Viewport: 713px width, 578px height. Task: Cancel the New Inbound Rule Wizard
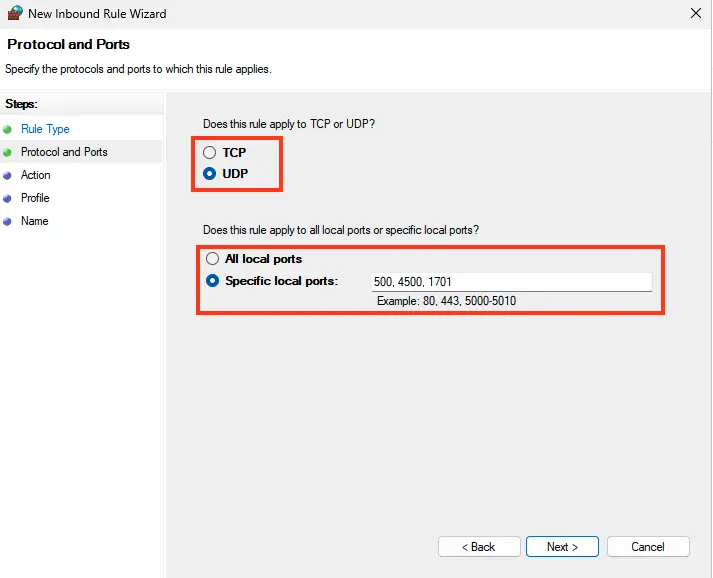648,547
